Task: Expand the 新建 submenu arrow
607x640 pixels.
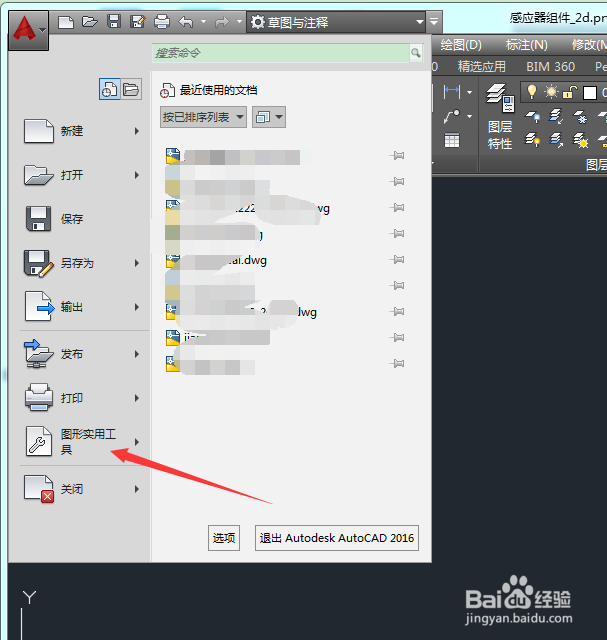Action: (x=137, y=131)
